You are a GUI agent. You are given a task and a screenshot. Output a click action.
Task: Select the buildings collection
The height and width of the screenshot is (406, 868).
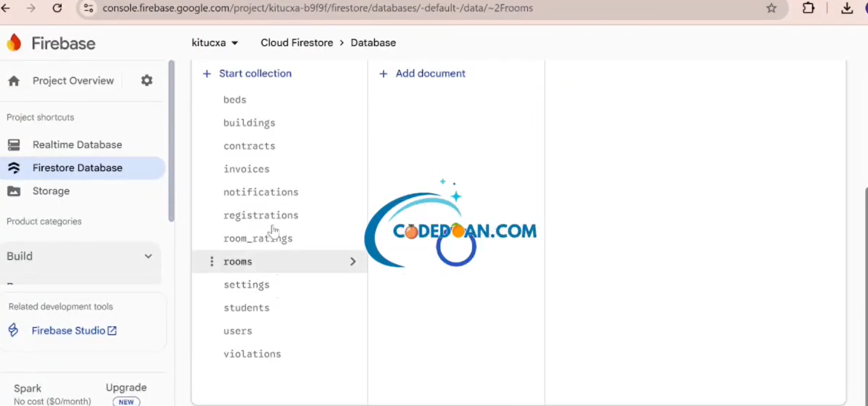click(x=249, y=123)
